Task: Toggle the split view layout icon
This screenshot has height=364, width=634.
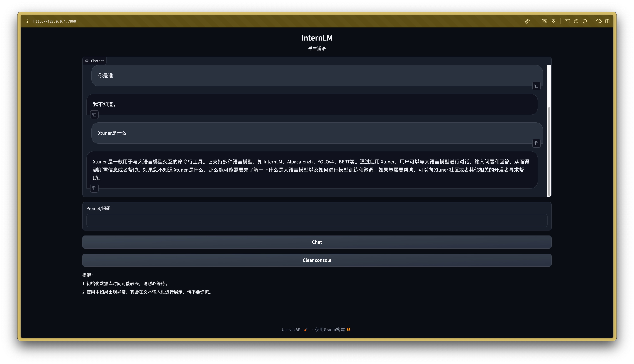Action: (x=607, y=21)
